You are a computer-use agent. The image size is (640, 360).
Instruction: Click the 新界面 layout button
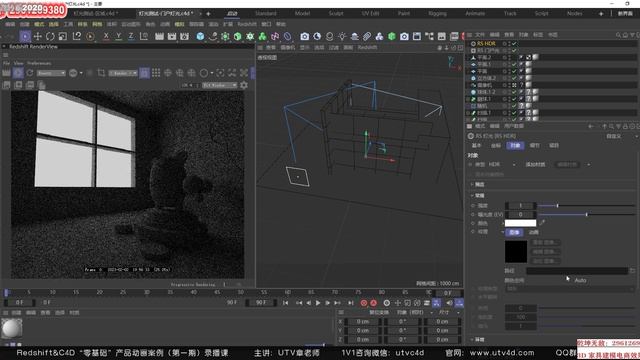(x=624, y=13)
